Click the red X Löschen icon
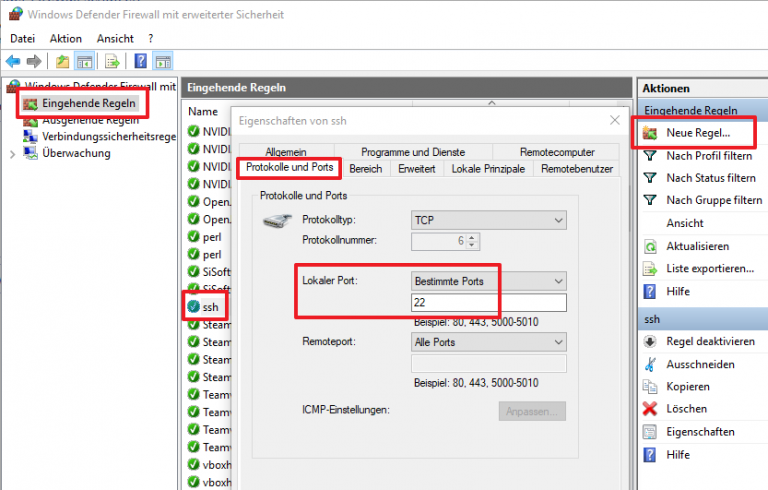The width and height of the screenshot is (768, 490). pos(650,409)
